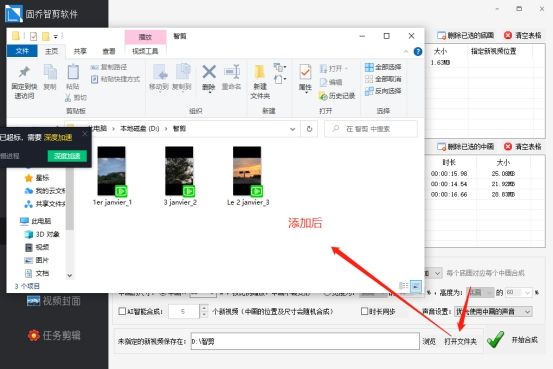Refresh the Explorer address bar

(x=309, y=129)
